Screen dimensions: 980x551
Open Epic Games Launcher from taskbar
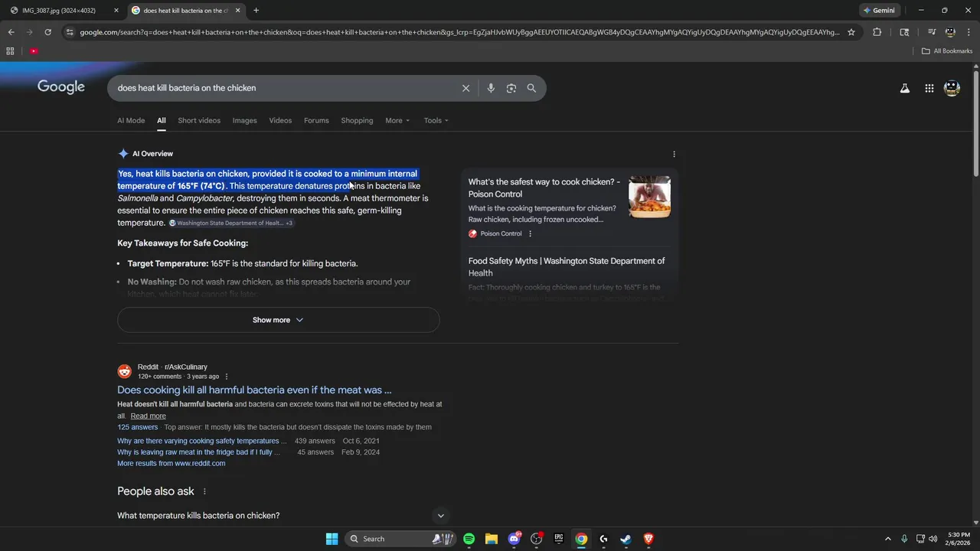559,539
